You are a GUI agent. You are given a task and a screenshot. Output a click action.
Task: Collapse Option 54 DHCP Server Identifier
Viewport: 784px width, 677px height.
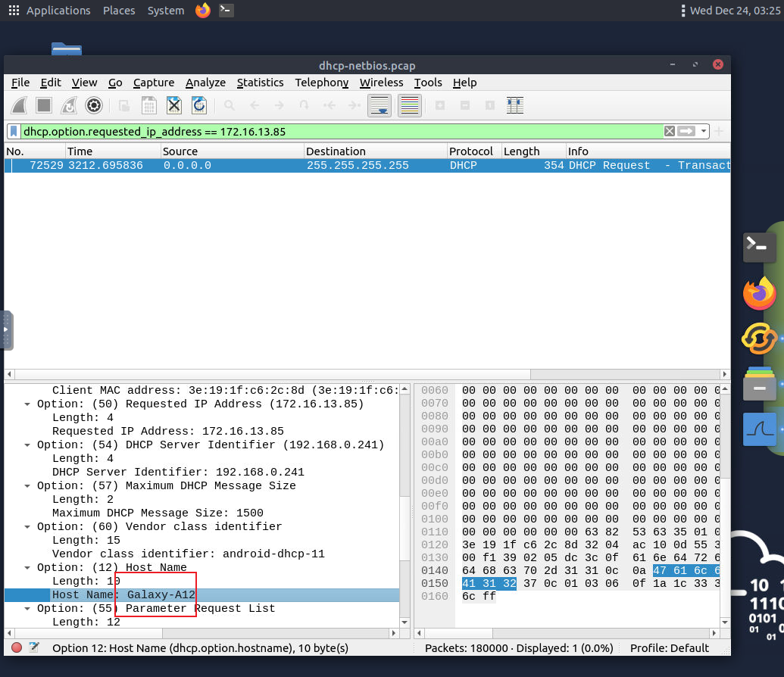pos(27,445)
